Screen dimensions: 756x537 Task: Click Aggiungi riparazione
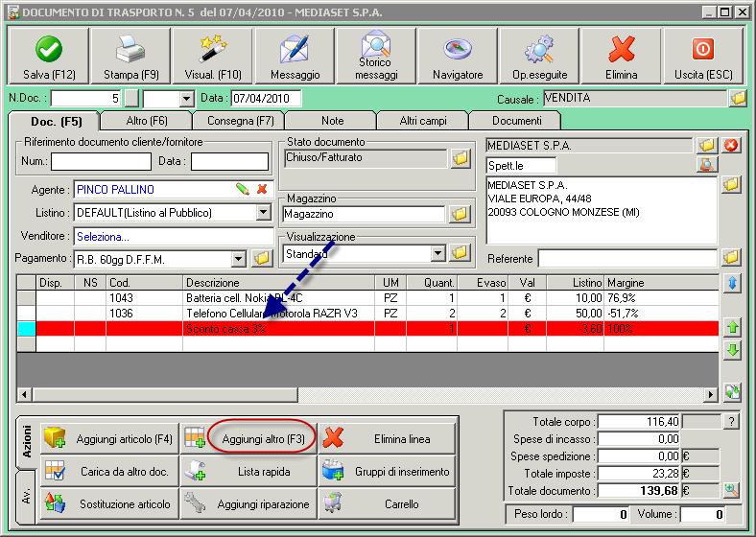pos(248,503)
